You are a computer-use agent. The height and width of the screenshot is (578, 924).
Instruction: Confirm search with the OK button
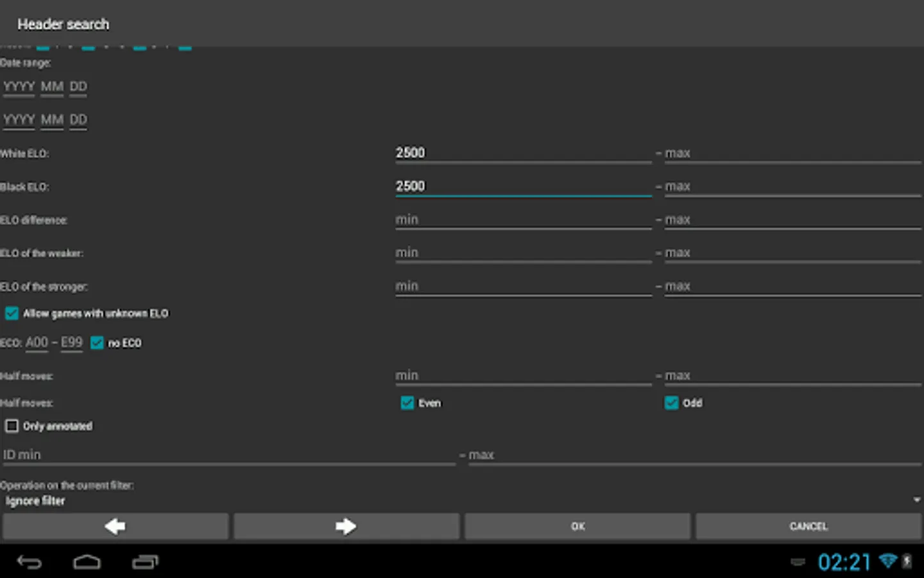click(577, 526)
